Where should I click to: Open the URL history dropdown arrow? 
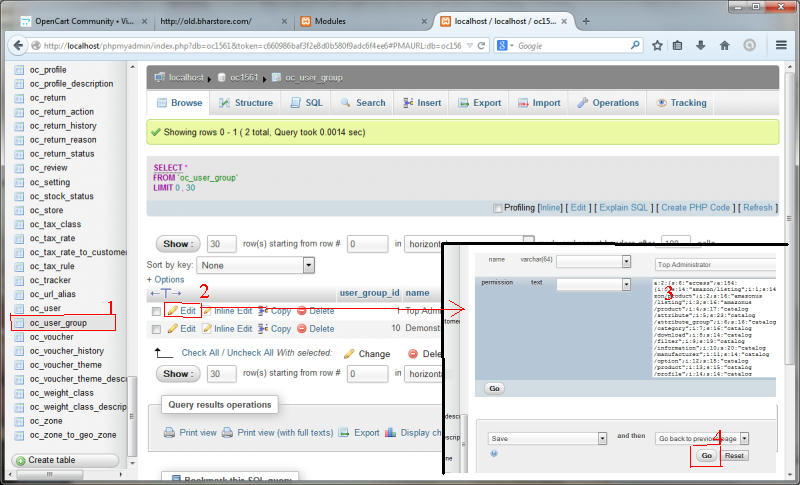click(470, 45)
